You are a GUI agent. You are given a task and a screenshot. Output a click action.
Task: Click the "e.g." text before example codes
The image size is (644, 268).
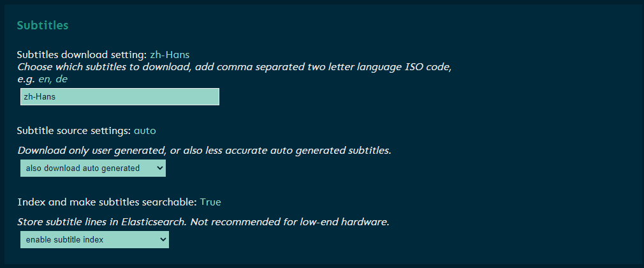[x=26, y=79]
